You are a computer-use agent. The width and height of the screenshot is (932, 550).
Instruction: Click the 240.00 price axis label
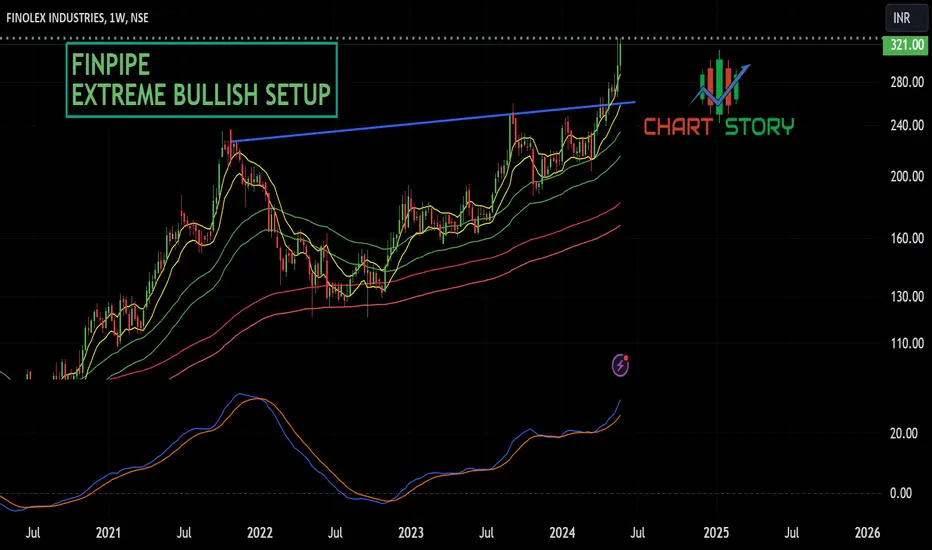(907, 125)
